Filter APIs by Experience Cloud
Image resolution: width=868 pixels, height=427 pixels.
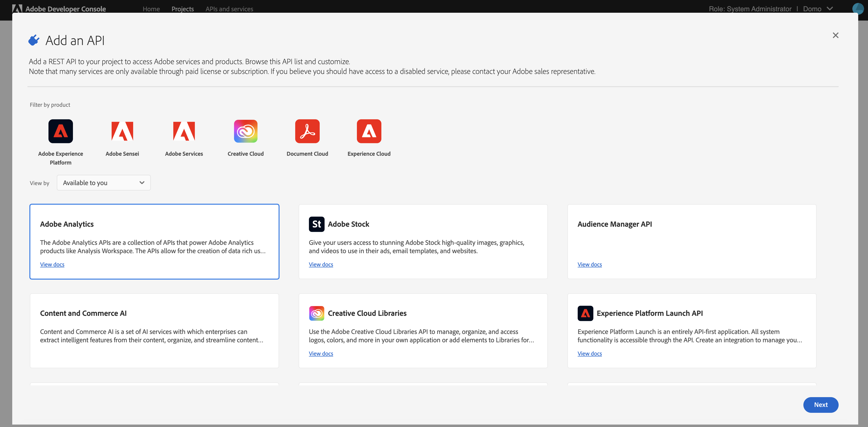pos(369,131)
